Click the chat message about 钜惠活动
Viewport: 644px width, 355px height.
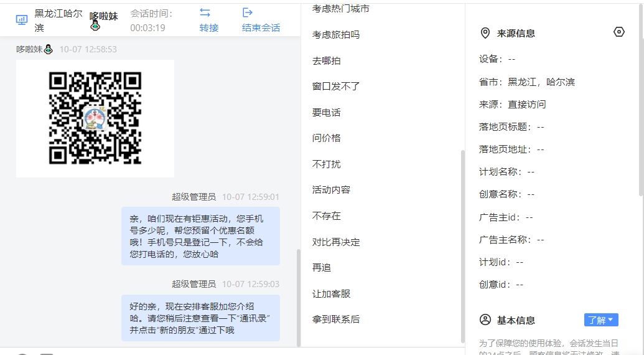[x=200, y=236]
